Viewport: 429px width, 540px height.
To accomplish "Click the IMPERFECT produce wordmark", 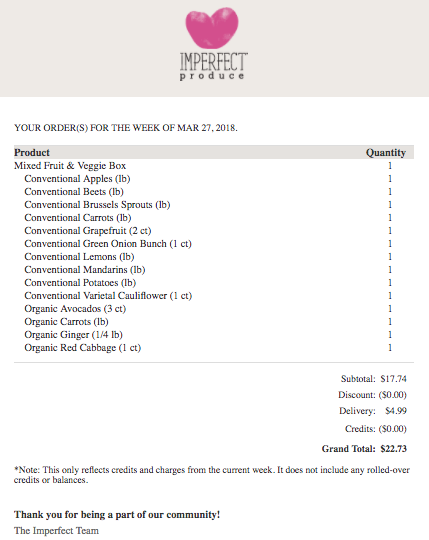I will 213,67.
